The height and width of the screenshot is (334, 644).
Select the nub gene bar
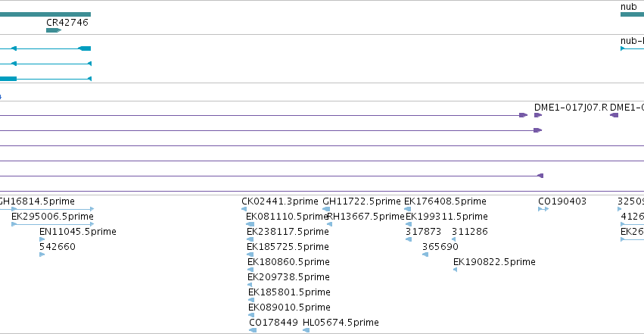point(632,14)
